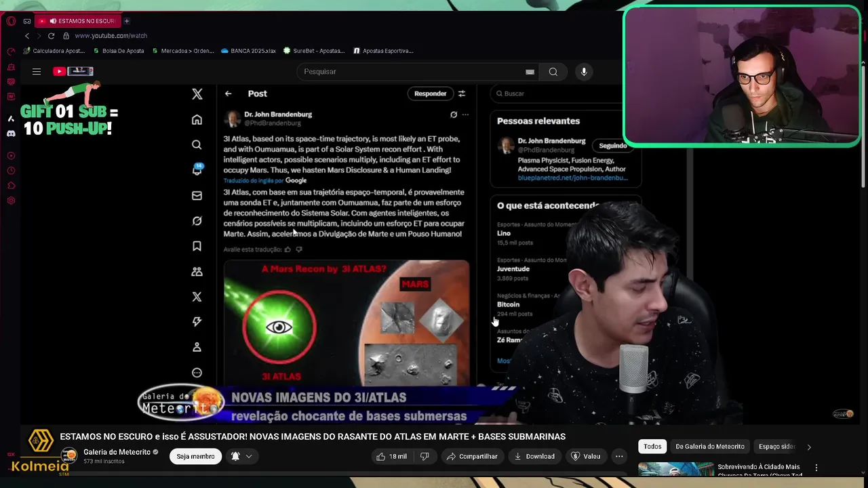Like the video with 18 mil
The width and height of the screenshot is (868, 488).
392,456
